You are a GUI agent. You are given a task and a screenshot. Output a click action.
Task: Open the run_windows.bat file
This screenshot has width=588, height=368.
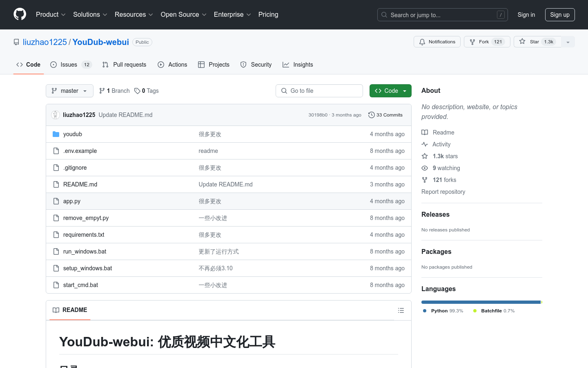pyautogui.click(x=85, y=251)
